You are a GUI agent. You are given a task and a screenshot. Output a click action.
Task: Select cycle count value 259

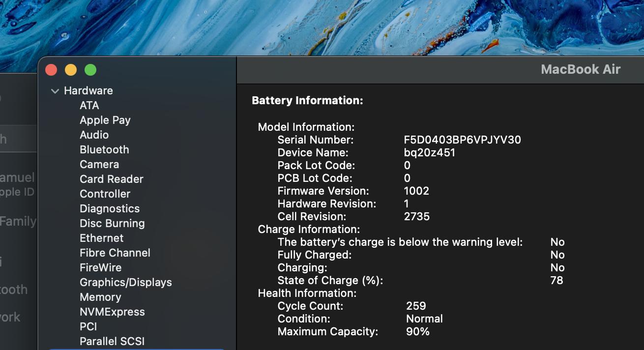coord(416,306)
